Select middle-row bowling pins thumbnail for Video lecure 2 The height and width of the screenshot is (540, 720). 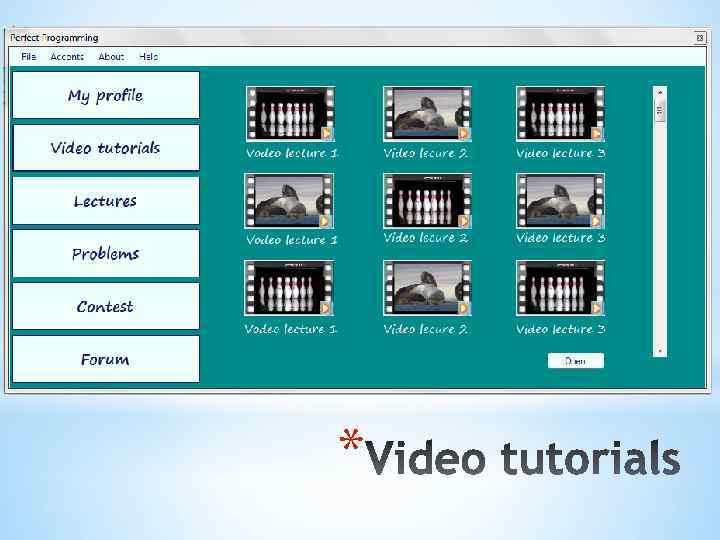(x=428, y=201)
